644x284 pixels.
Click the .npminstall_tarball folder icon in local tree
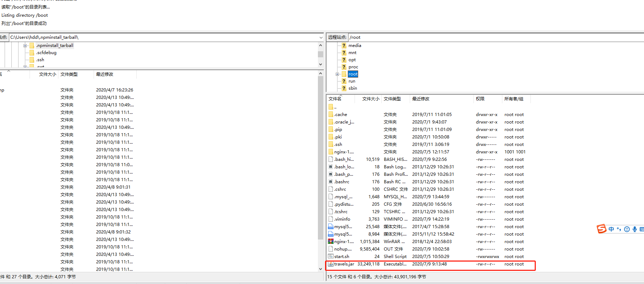click(32, 46)
